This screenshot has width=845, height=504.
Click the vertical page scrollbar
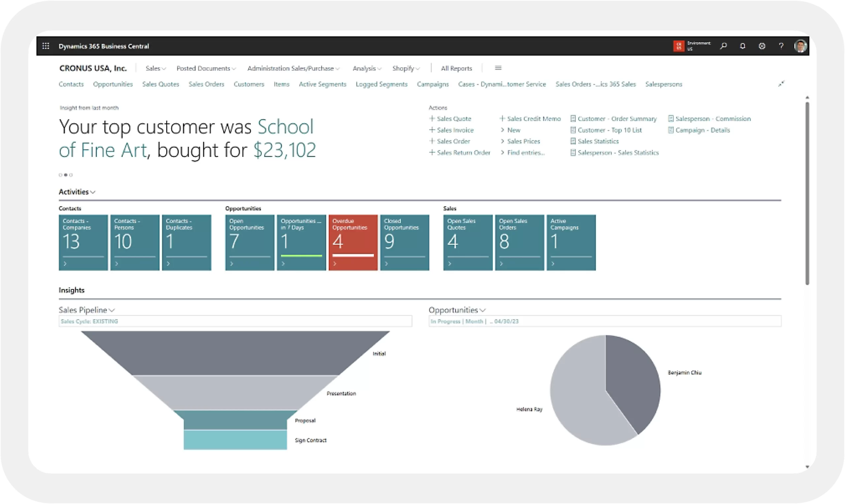[807, 194]
